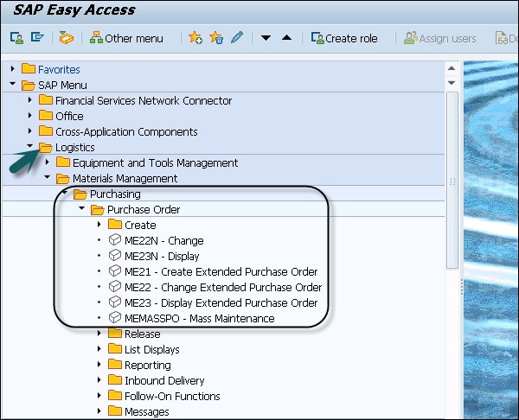This screenshot has height=420, width=519.
Task: Select ME22N - Change transaction
Action: point(163,241)
